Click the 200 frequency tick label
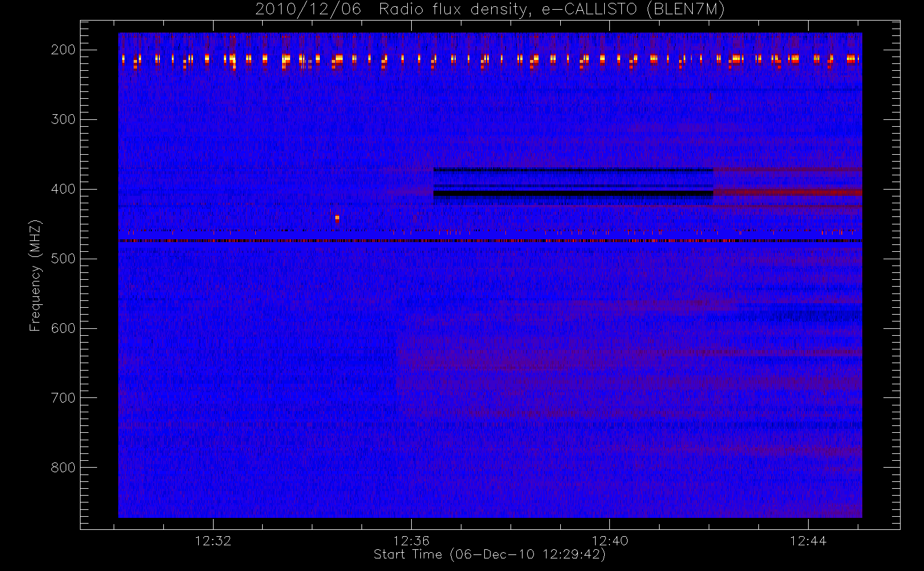This screenshot has height=571, width=924. [63, 50]
